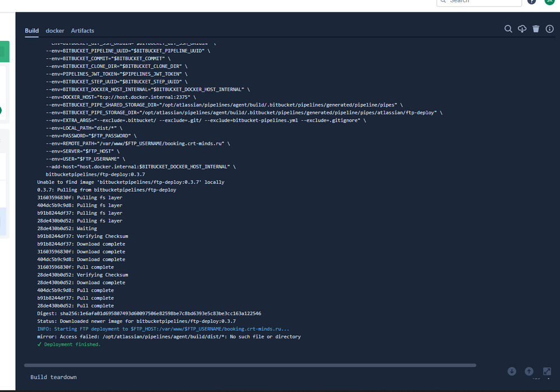Open the help menu icon in the header

531,2
